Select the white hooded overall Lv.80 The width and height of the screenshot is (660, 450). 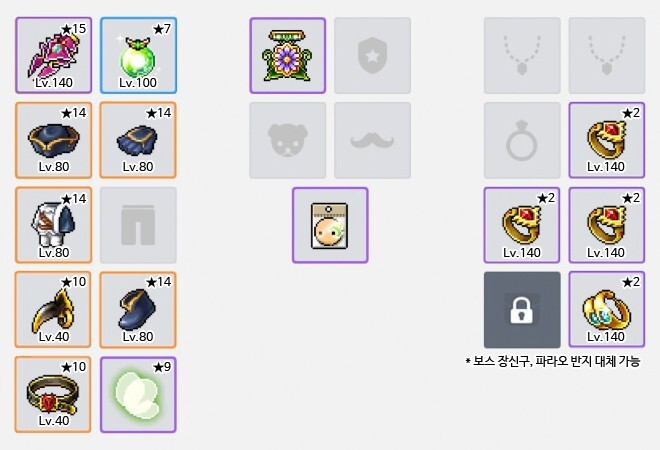53,225
